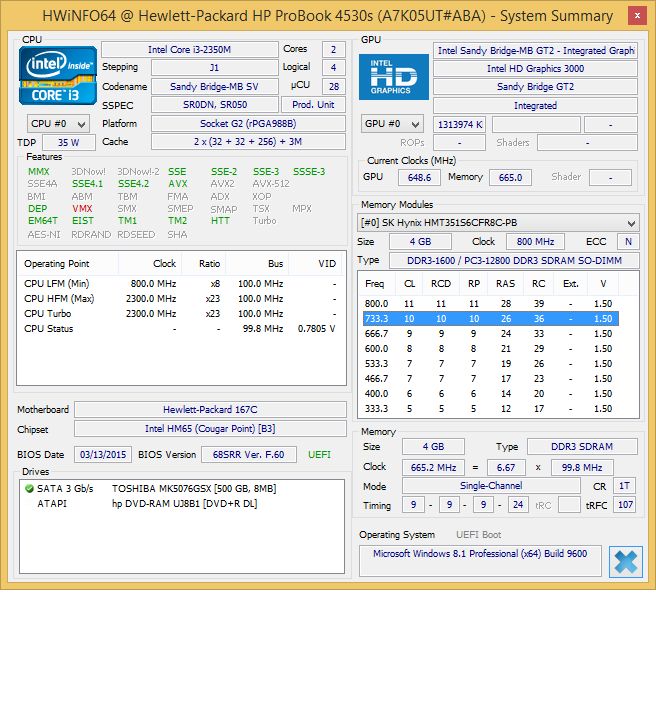Click the Sandy Bridge-MB SV codename field
Image resolution: width=656 pixels, height=720 pixels.
coord(214,86)
